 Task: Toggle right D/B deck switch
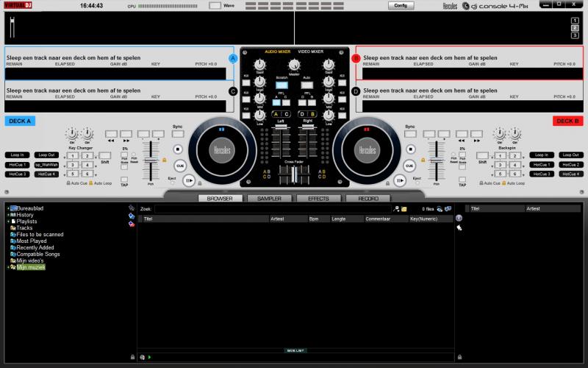307,114
